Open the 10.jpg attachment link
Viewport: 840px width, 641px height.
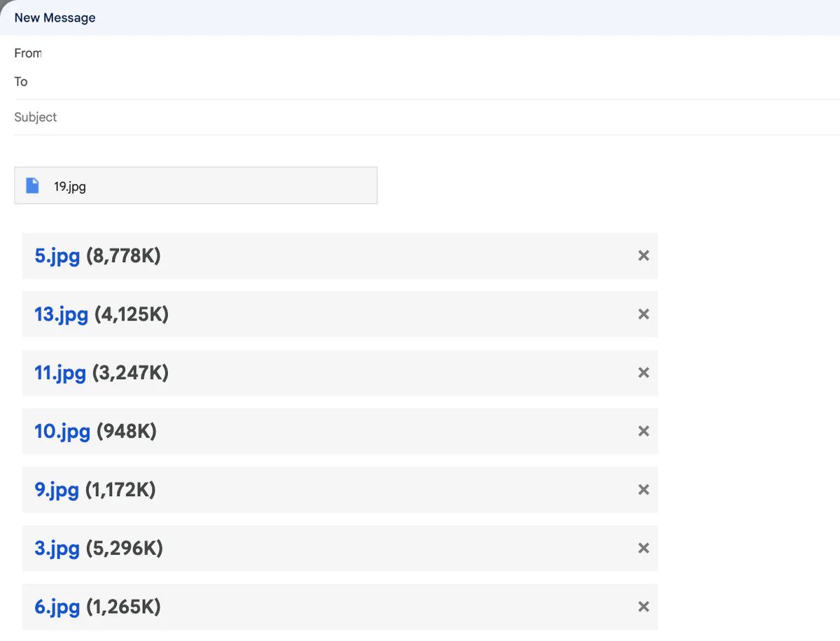62,432
